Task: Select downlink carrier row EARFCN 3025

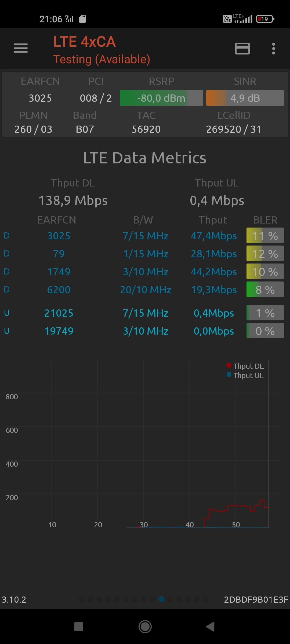Action: (x=59, y=236)
